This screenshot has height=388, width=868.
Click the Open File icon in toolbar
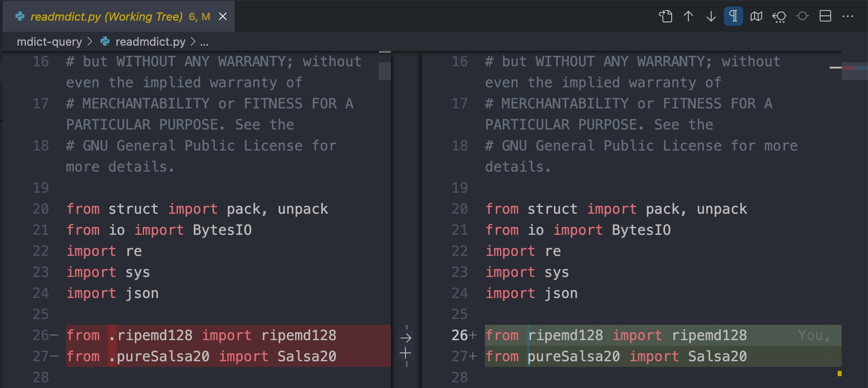click(x=665, y=17)
